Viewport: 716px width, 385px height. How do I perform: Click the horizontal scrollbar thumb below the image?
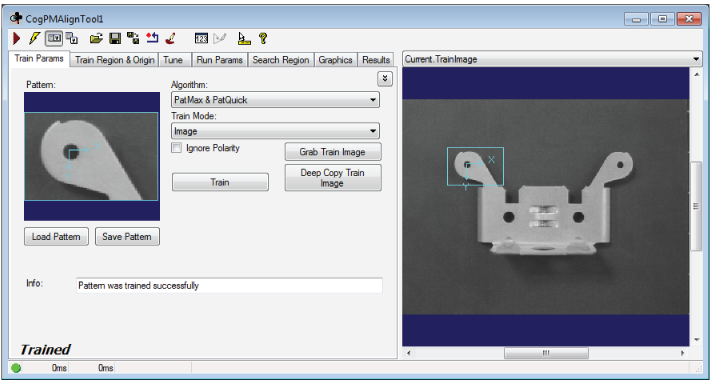click(546, 353)
